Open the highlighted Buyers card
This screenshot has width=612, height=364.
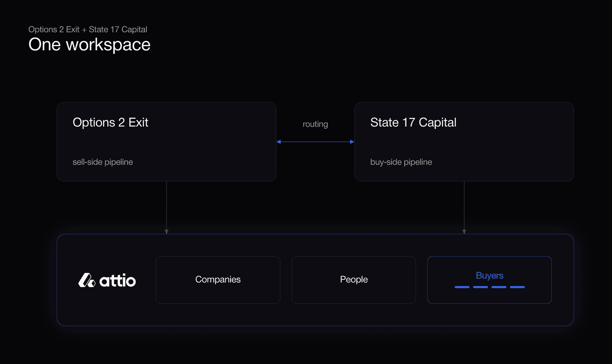(x=489, y=280)
